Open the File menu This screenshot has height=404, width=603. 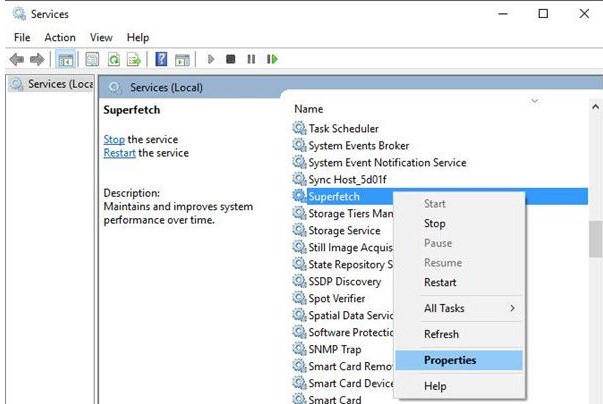coord(22,37)
